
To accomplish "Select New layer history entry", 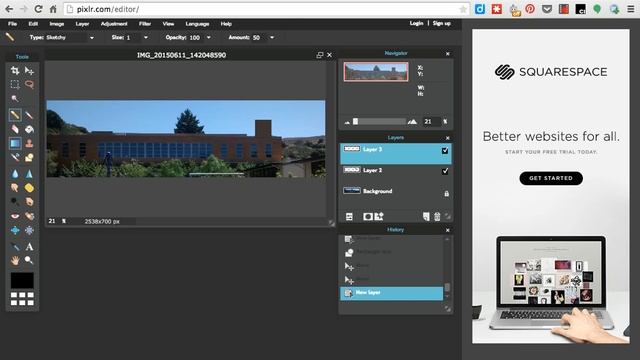I will (391, 293).
